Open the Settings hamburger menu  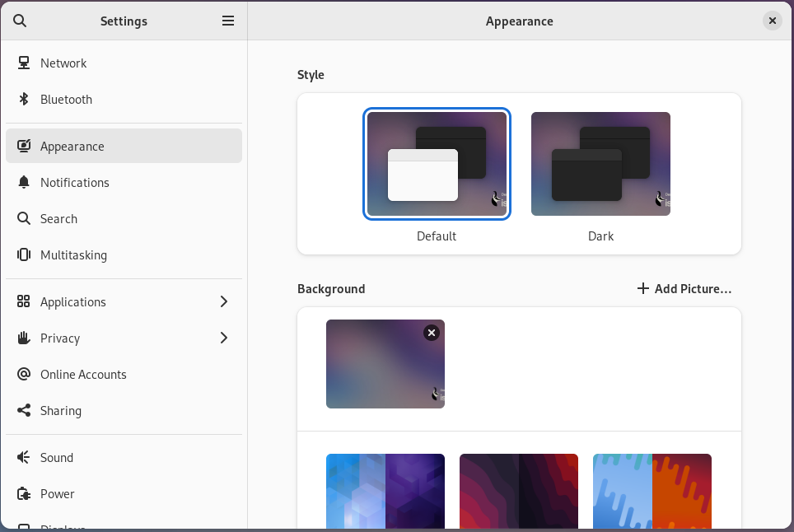click(x=228, y=21)
